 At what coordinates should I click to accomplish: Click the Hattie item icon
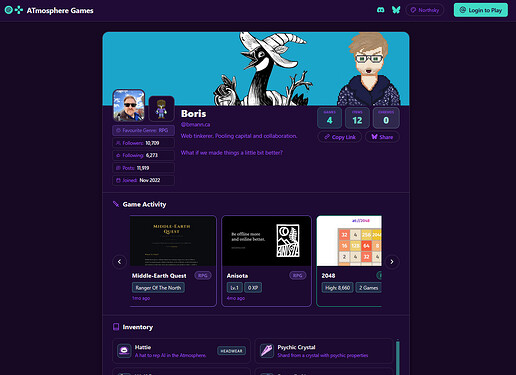pos(124,351)
